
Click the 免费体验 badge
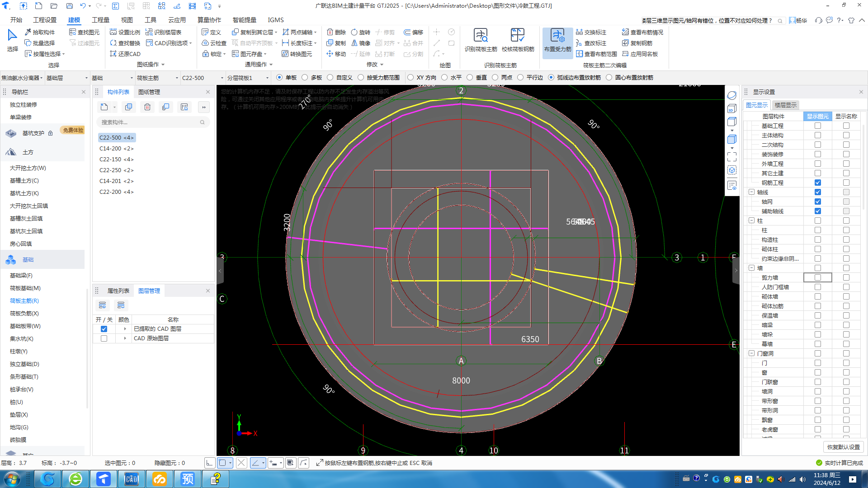tap(73, 130)
